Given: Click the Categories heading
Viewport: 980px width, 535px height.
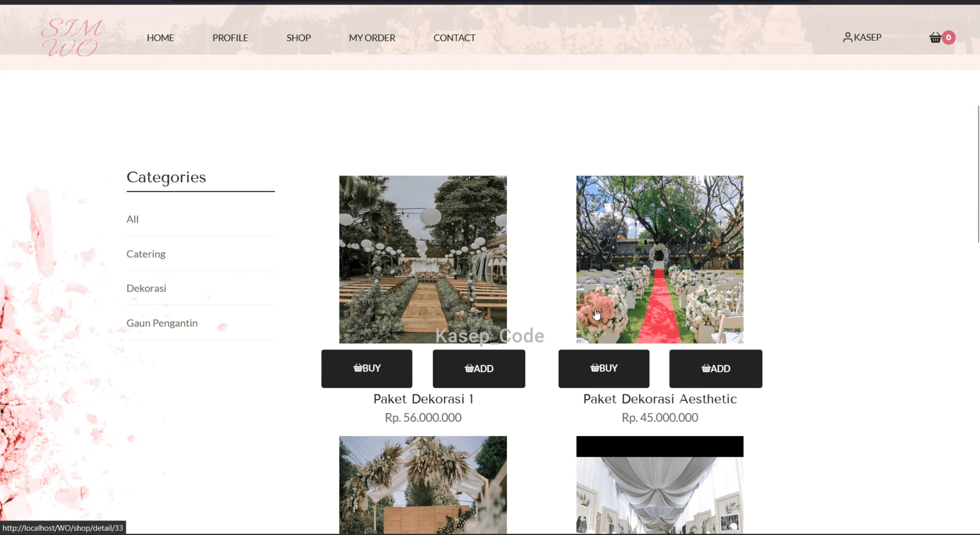Looking at the screenshot, I should coord(166,177).
